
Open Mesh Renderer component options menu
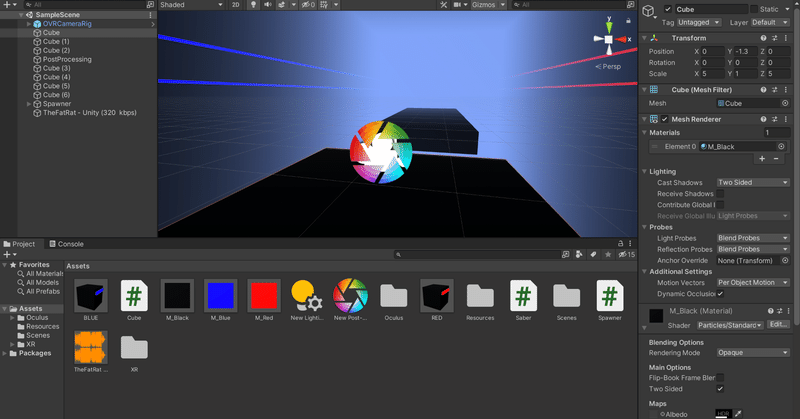(x=786, y=119)
